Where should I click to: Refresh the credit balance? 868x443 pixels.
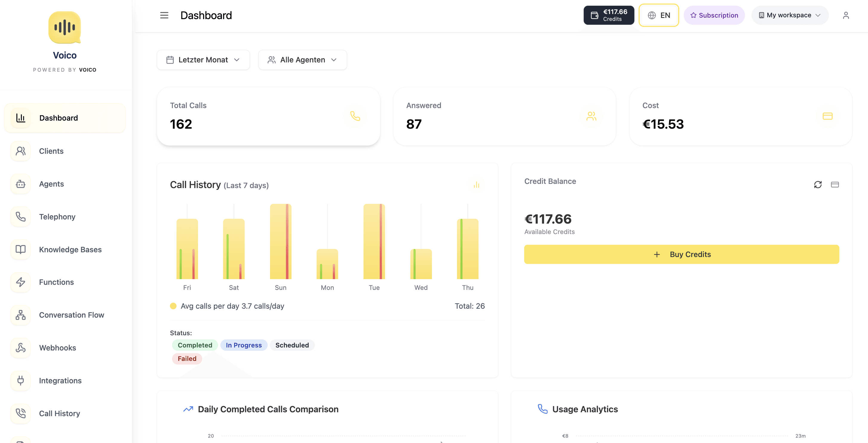pyautogui.click(x=818, y=184)
